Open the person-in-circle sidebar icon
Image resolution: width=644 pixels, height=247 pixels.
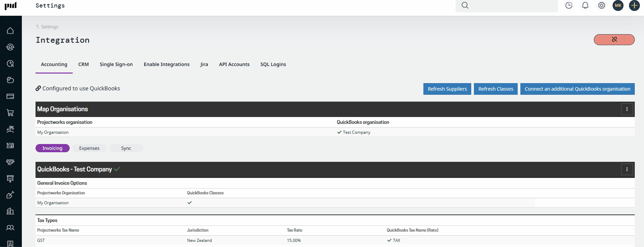pyautogui.click(x=10, y=47)
